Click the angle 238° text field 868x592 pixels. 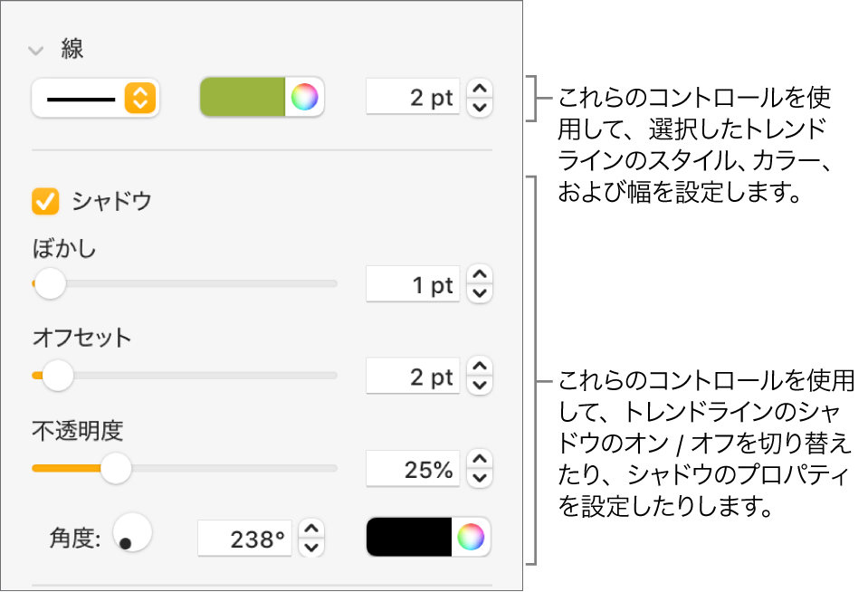point(246,539)
